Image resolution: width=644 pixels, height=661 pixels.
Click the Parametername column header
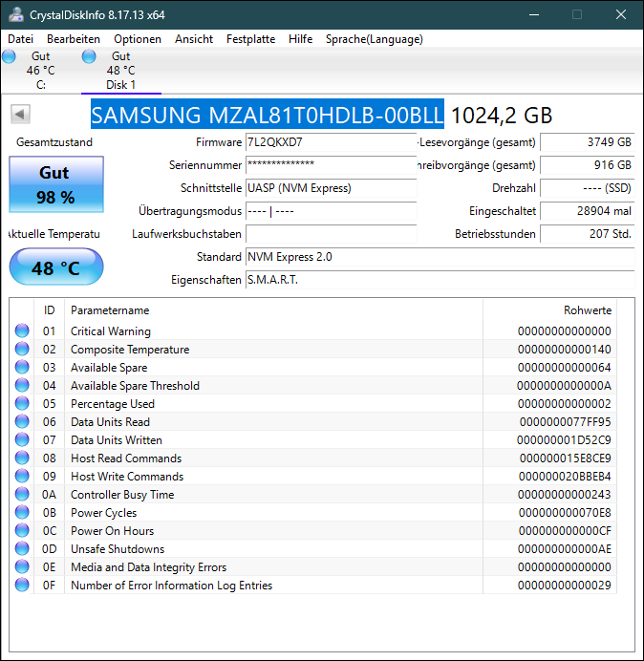coord(273,310)
